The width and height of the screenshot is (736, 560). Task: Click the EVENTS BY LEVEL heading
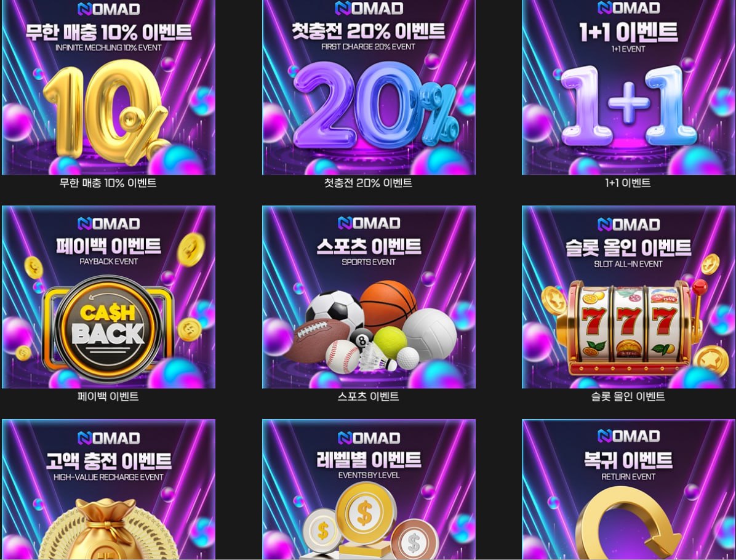(x=369, y=475)
